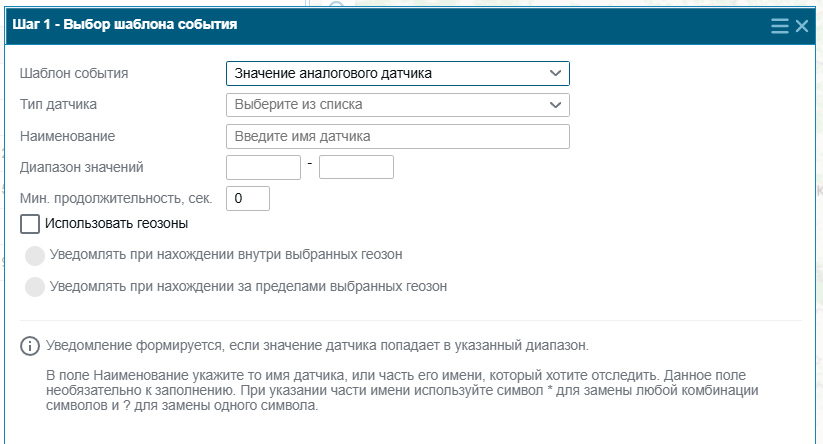Screen dimensions: 823x444
Task: Expand chevron of Шаблон события combo box
Action: pos(555,73)
